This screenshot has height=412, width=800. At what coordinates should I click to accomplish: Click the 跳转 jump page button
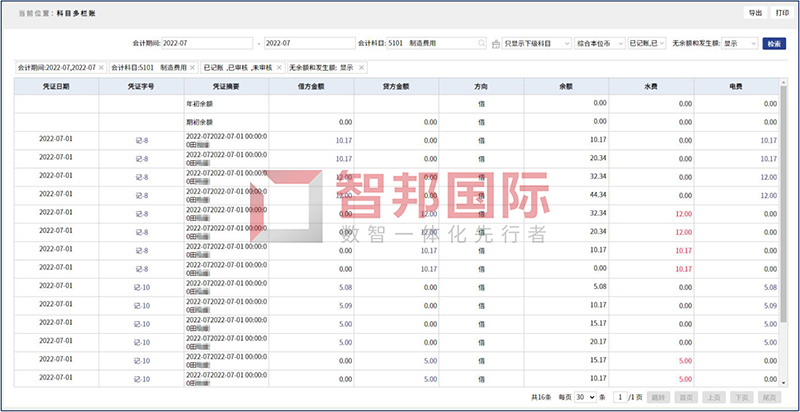[x=658, y=397]
